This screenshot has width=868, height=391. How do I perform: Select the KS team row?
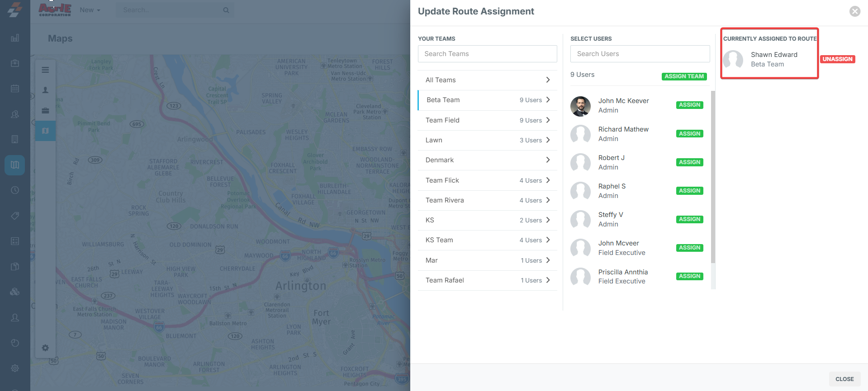coord(488,220)
